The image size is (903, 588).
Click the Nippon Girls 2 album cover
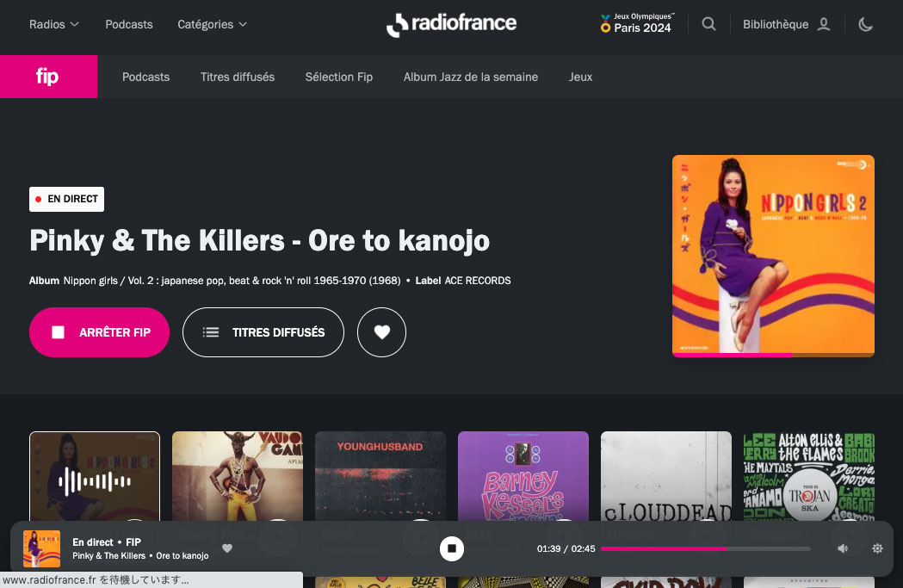click(773, 256)
